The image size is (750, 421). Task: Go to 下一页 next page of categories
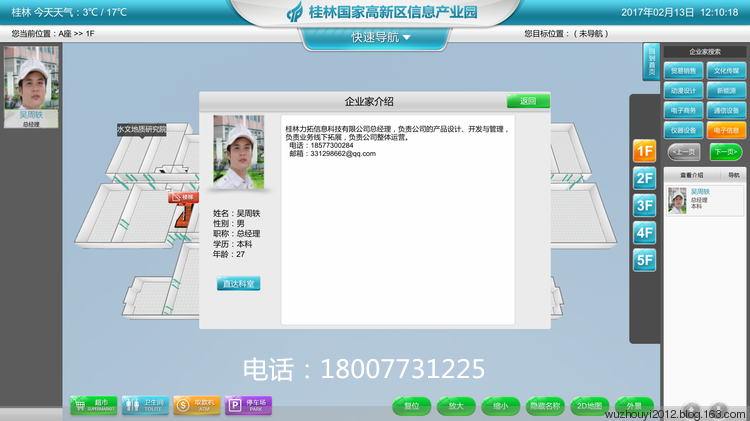click(725, 151)
